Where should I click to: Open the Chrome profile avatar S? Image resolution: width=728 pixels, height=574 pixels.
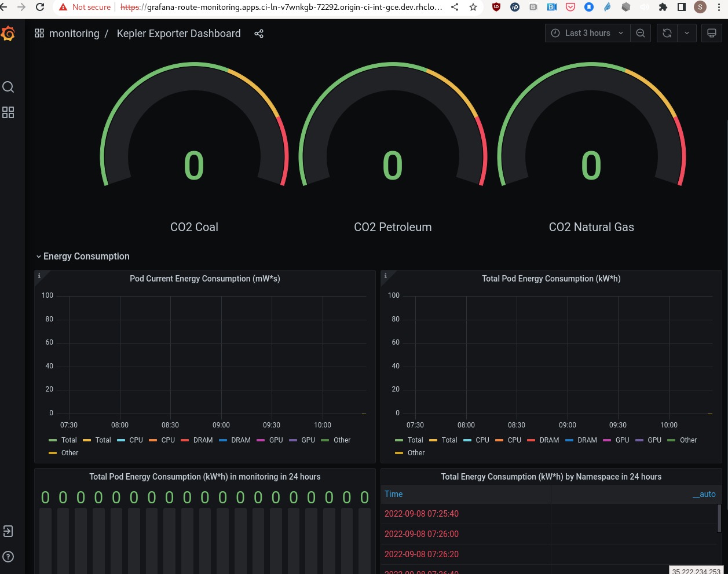(x=700, y=7)
